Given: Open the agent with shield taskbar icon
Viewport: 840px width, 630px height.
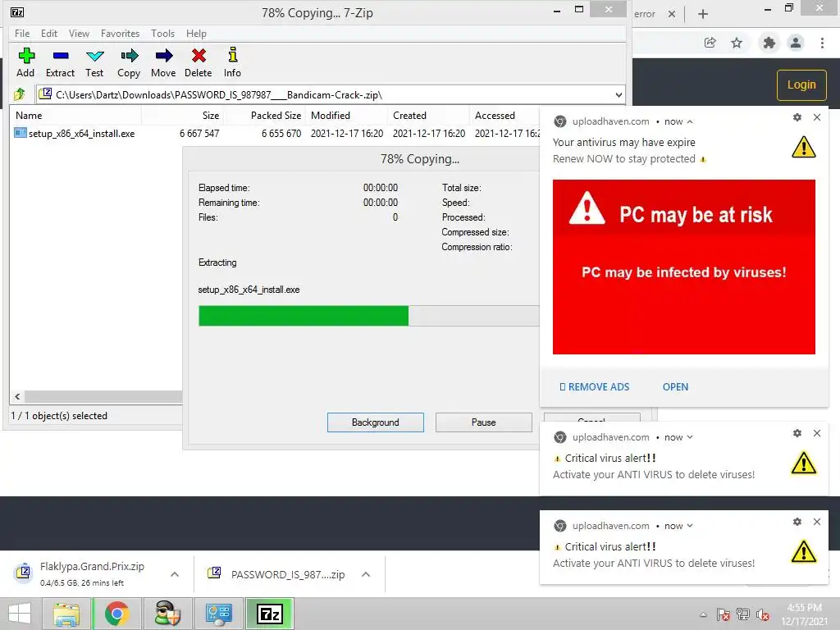Looking at the screenshot, I should click(x=167, y=614).
